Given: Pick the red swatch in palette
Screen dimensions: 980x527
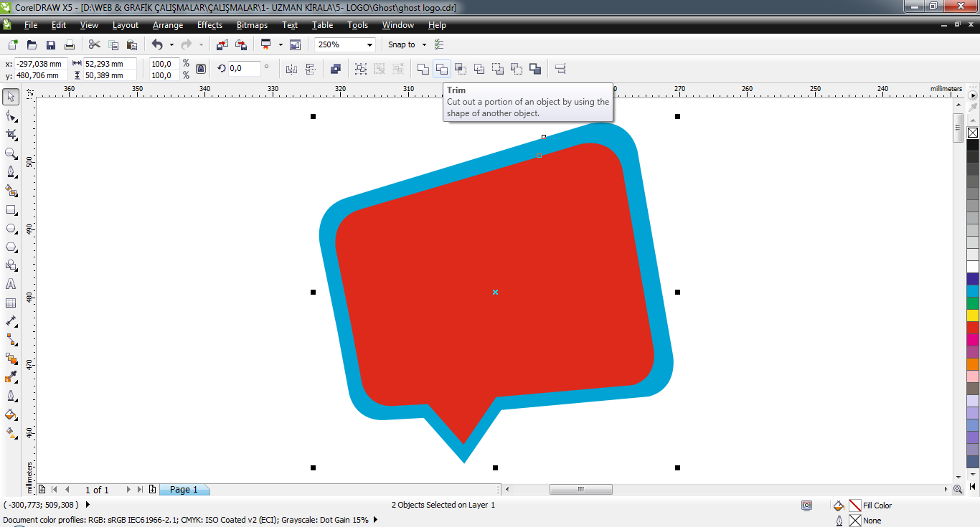Looking at the screenshot, I should [x=973, y=327].
